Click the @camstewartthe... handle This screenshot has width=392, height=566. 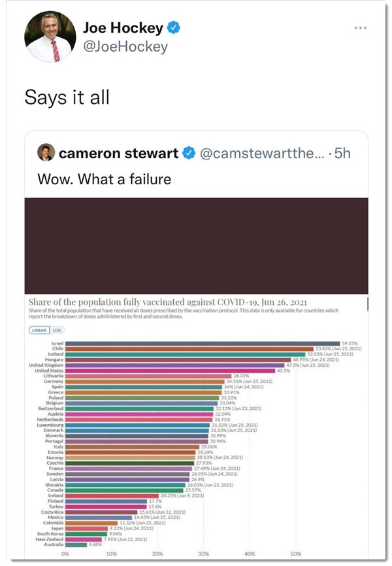coord(260,154)
